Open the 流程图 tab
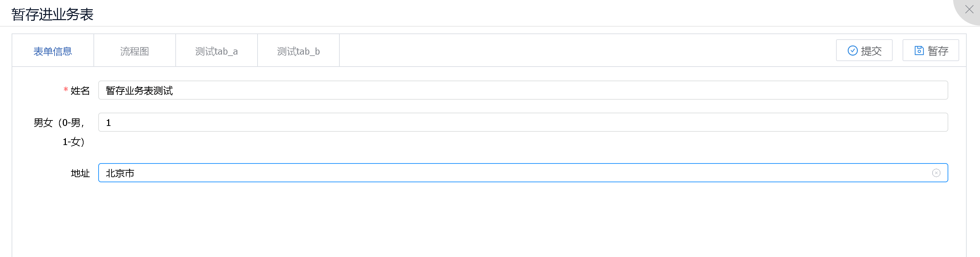 click(x=134, y=51)
